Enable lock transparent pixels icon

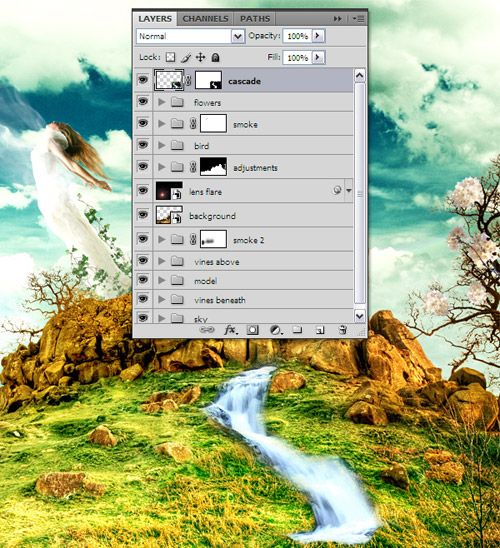[170, 57]
